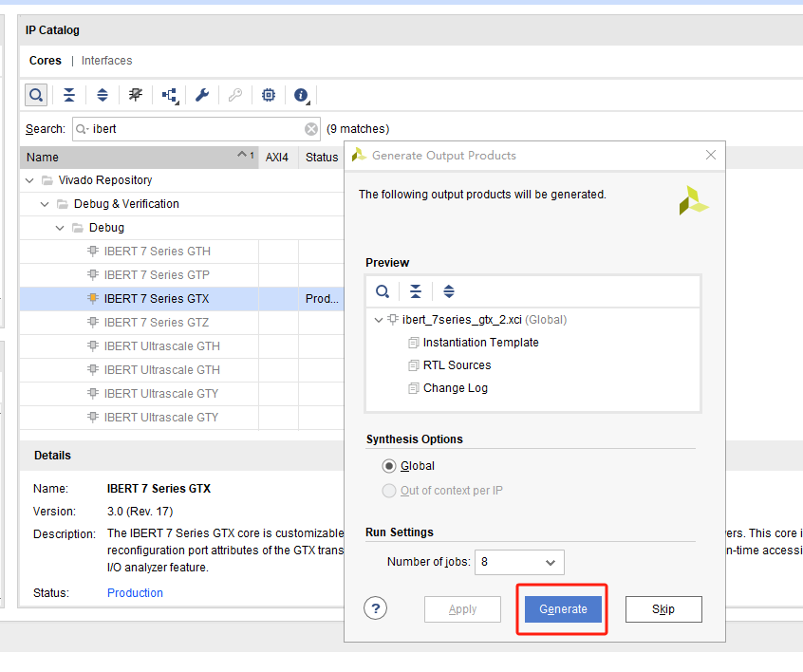The image size is (803, 672).
Task: Select Instantiation Template in Preview
Action: coord(481,343)
